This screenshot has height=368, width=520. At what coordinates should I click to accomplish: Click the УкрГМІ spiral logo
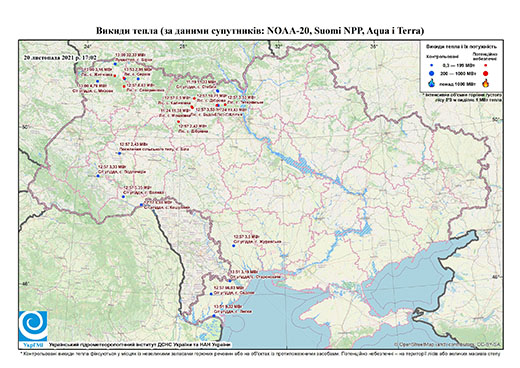coord(33,325)
